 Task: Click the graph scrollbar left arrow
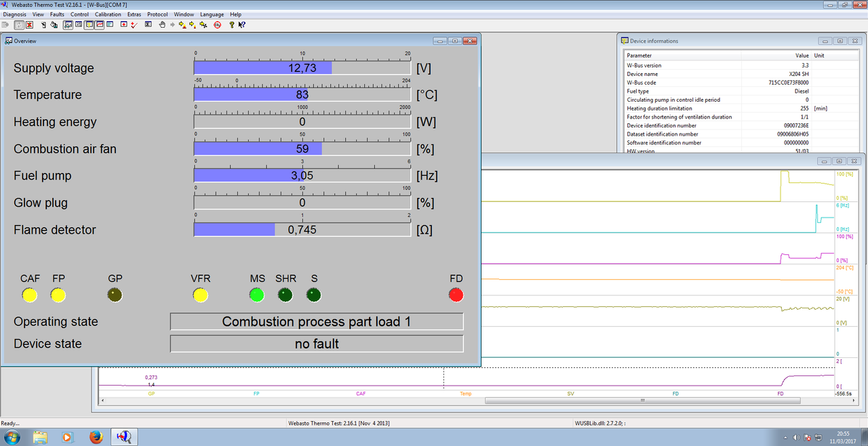pyautogui.click(x=103, y=401)
